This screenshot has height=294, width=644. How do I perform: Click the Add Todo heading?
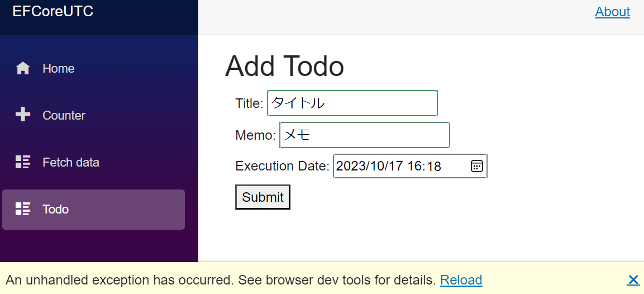point(285,66)
